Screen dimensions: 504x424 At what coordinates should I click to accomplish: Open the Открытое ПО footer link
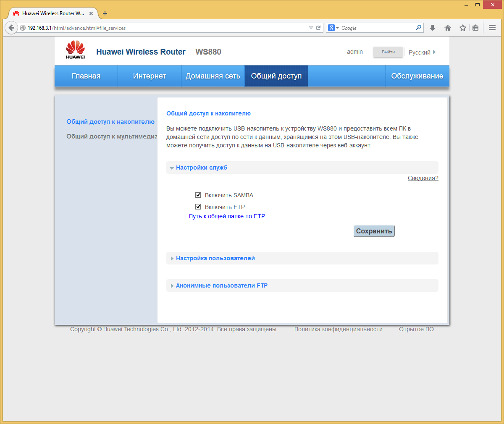pyautogui.click(x=416, y=330)
